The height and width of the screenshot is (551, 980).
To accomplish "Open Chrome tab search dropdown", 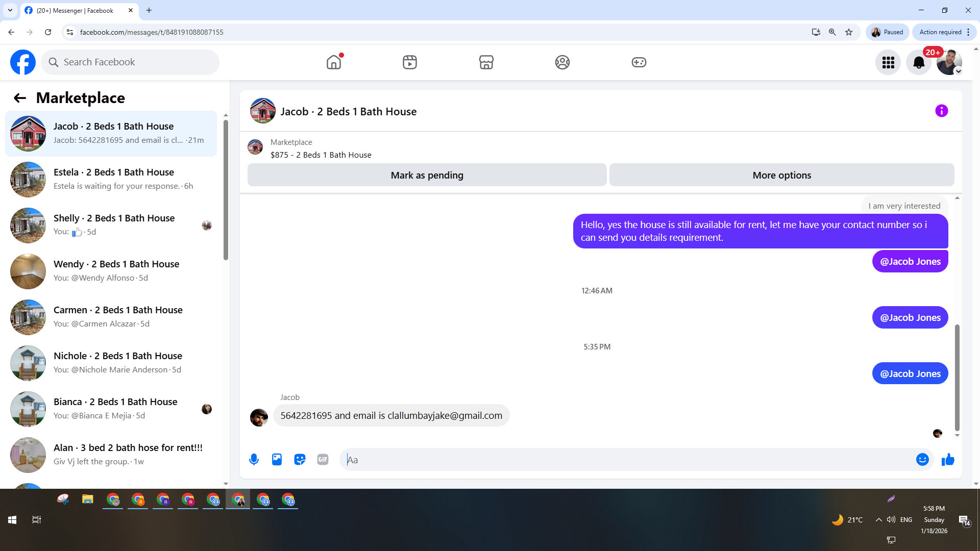I will (x=10, y=10).
